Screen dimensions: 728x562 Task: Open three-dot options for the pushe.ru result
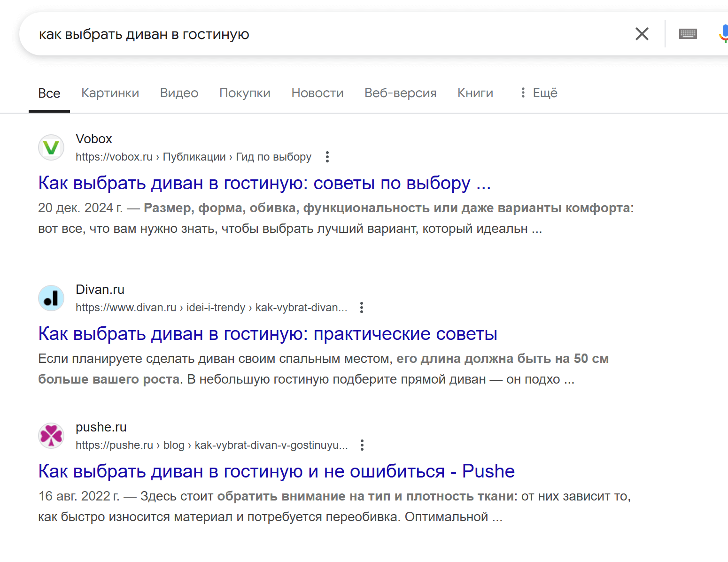pos(362,445)
